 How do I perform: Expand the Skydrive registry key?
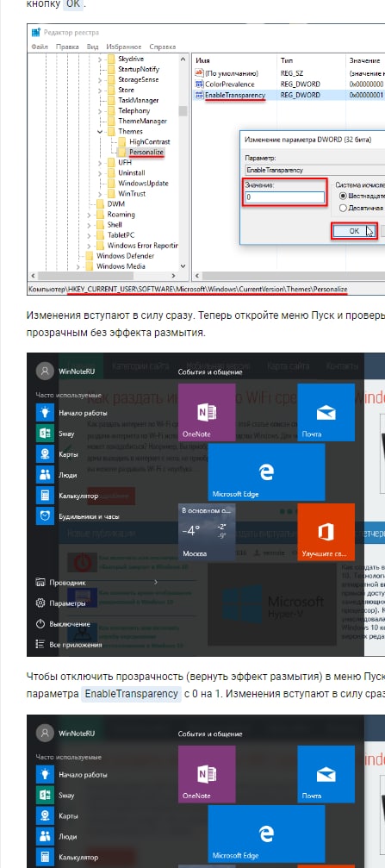(x=100, y=59)
